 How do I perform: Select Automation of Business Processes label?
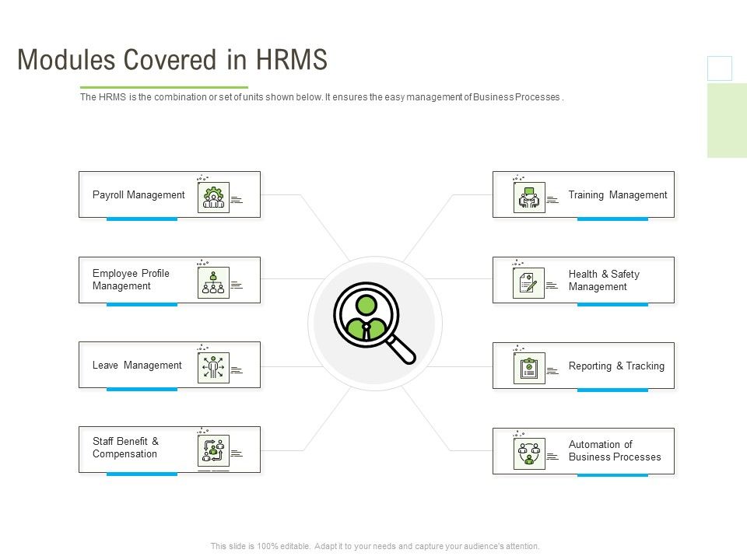[x=615, y=451]
